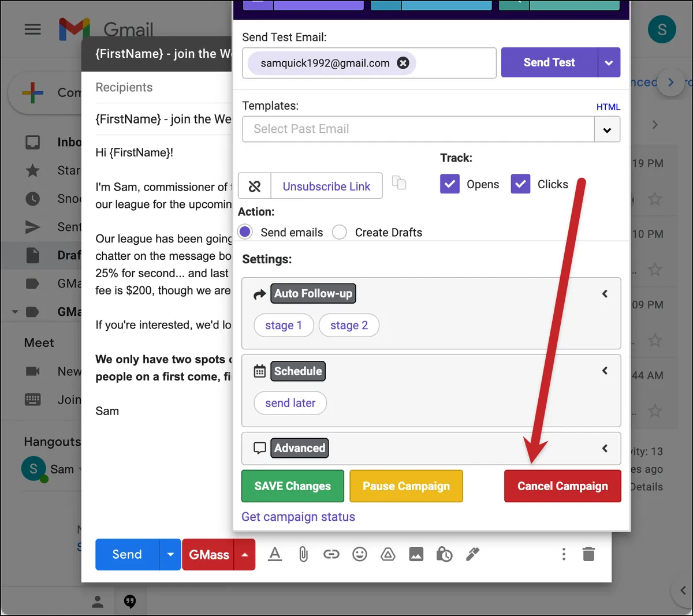Star the email received at 19 PM
The image size is (693, 616).
pyautogui.click(x=655, y=199)
